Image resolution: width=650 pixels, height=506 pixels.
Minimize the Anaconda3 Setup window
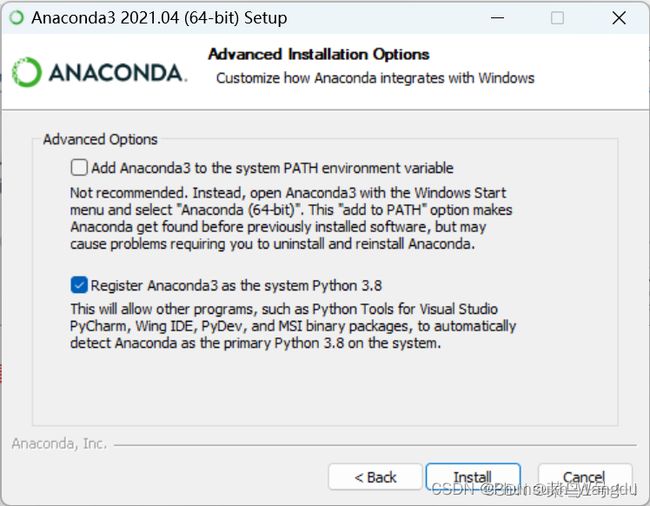coord(497,18)
